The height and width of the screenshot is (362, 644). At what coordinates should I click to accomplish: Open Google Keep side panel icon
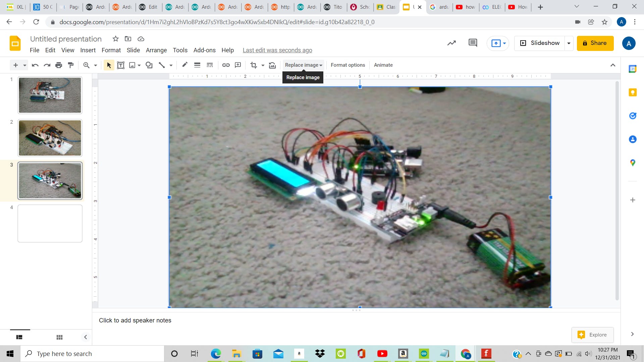[x=633, y=93]
